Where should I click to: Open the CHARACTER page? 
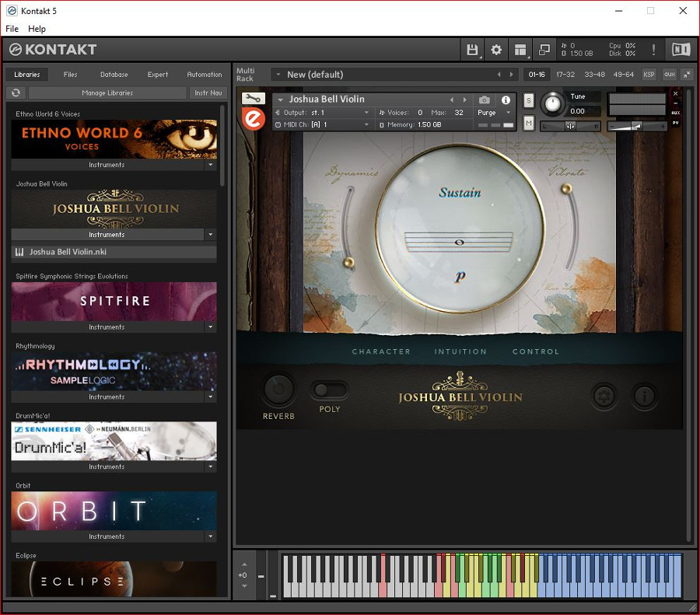pos(381,351)
